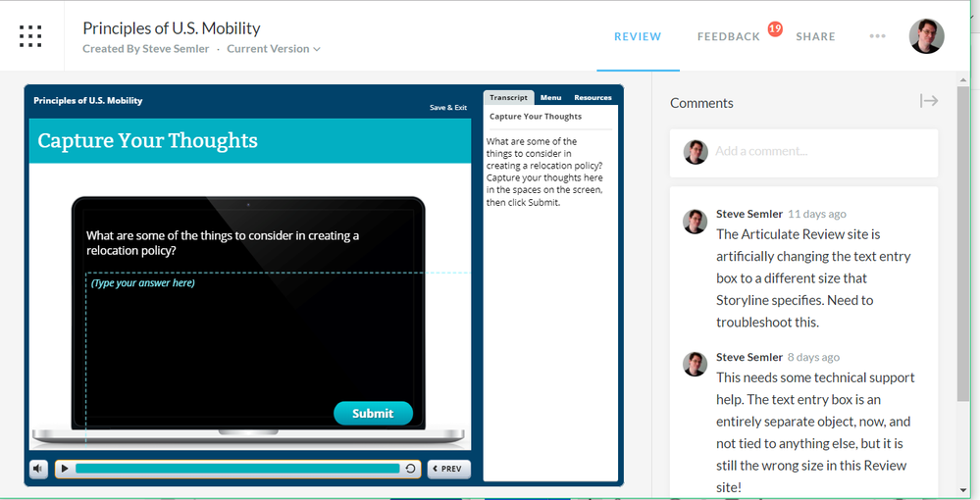Select the Menu tab in player
This screenshot has width=980, height=500.
(x=550, y=97)
